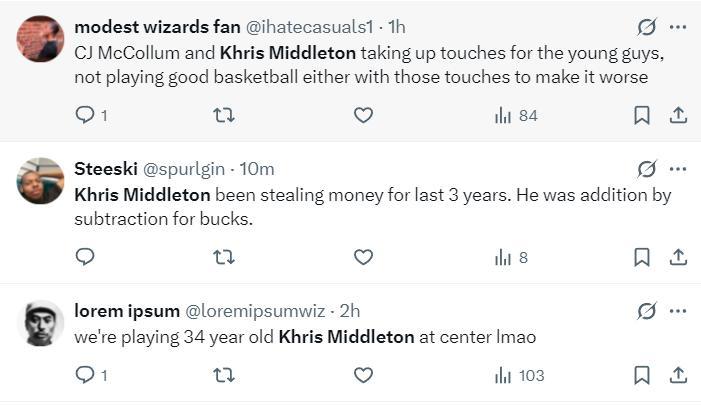Open modest wizards fan profile picture

(41, 39)
